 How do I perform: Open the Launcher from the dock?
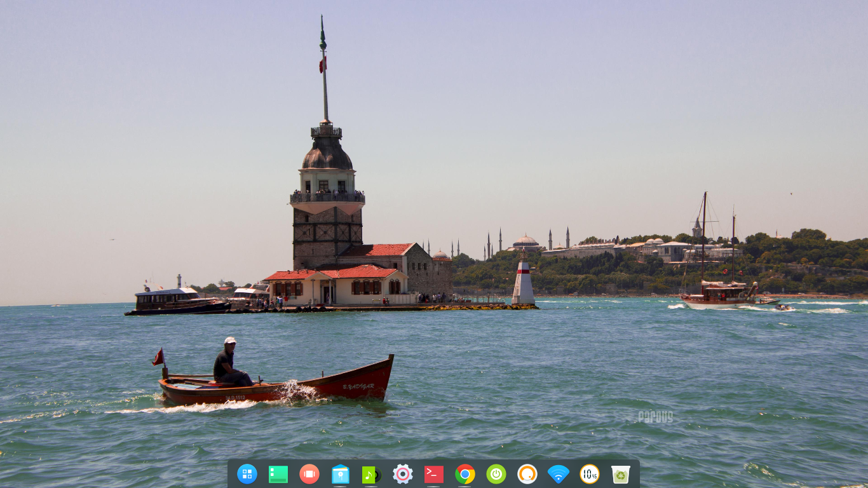[x=247, y=474]
